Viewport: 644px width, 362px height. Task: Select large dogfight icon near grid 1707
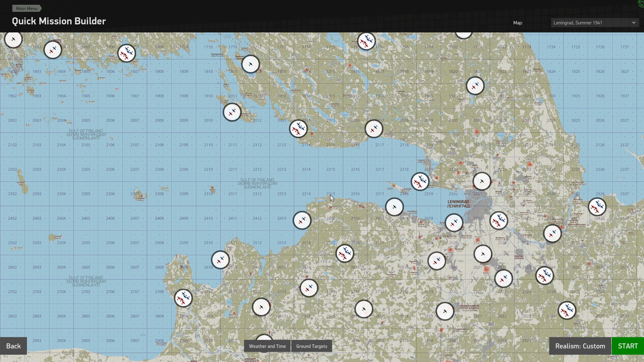[x=127, y=53]
